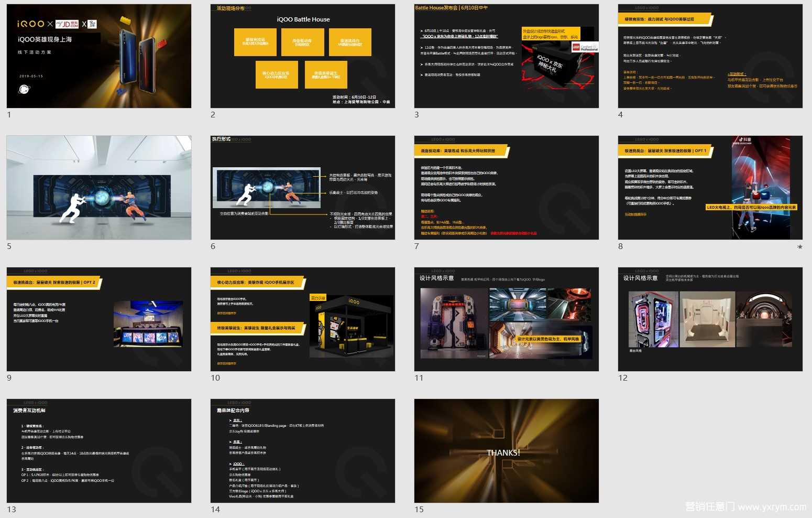Click slide number label 4
The height and width of the screenshot is (518, 812).
[x=620, y=115]
